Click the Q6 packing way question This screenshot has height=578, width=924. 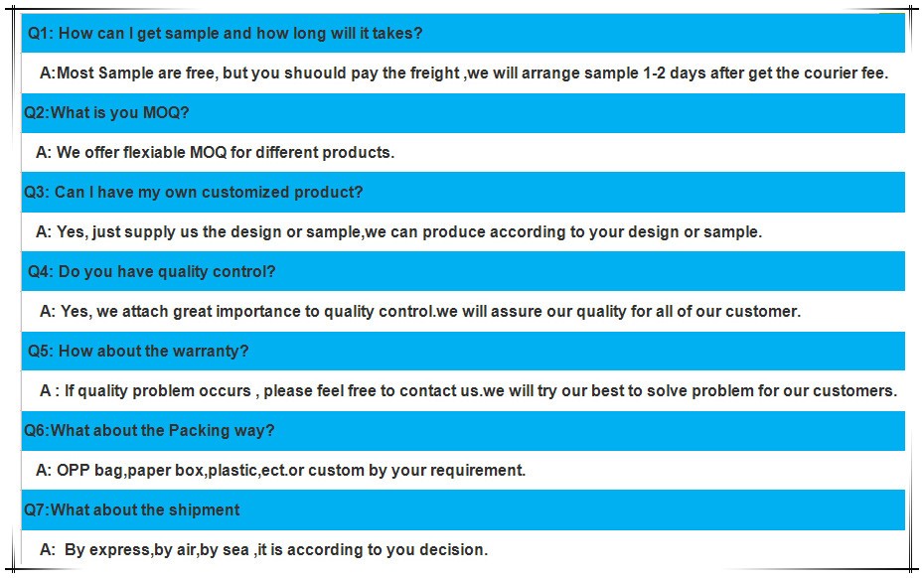(149, 430)
